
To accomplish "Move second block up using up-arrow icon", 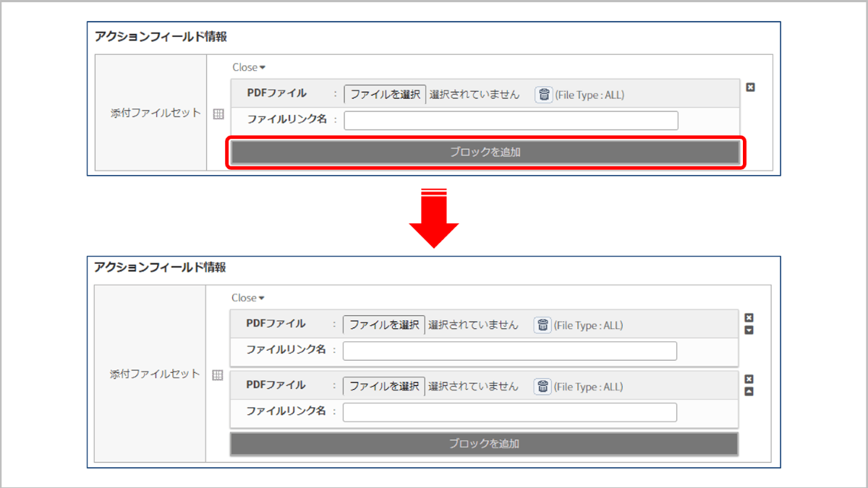I will point(749,391).
